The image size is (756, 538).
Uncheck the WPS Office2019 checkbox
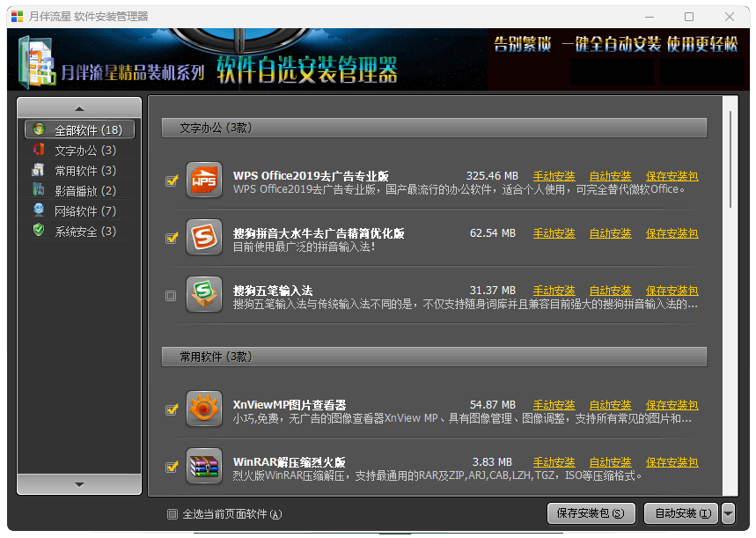(x=172, y=181)
